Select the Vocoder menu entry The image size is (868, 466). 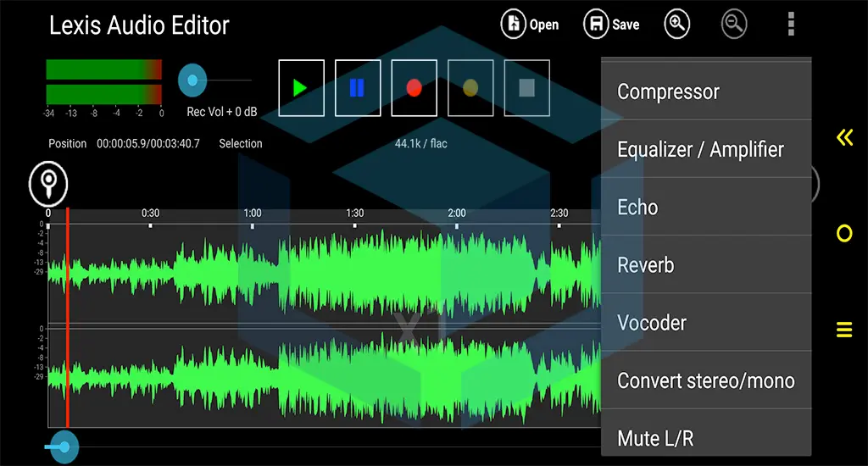pos(706,323)
